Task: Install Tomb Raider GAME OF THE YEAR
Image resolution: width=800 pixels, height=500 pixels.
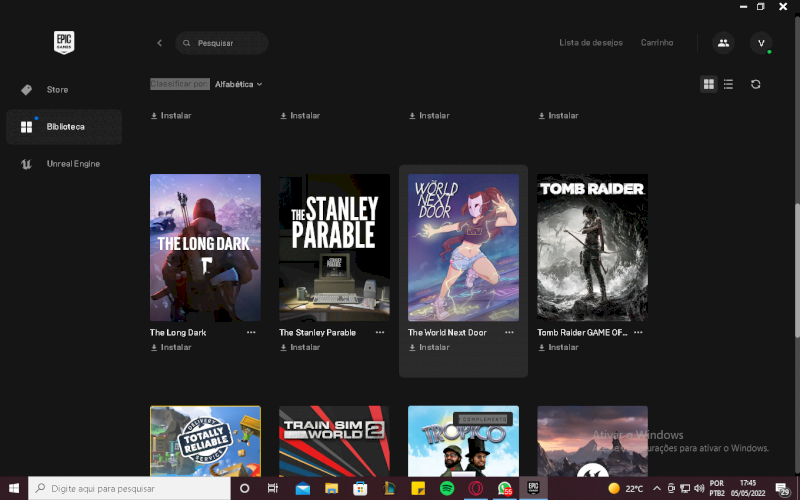Action: [558, 347]
